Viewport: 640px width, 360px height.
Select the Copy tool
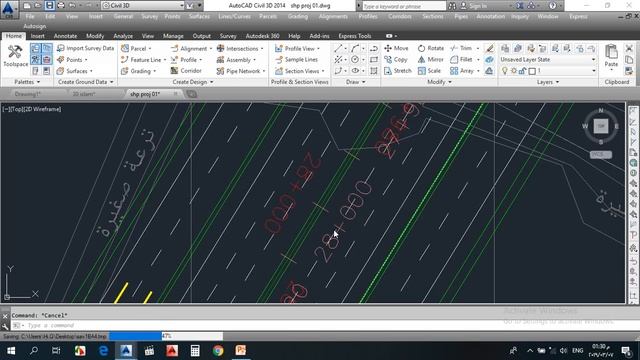(396, 60)
